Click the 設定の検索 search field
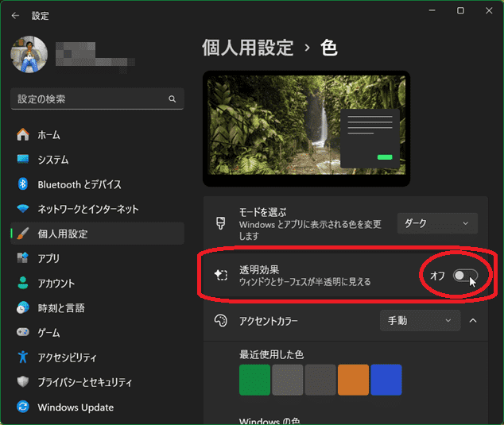Image resolution: width=504 pixels, height=425 pixels. tap(87, 99)
